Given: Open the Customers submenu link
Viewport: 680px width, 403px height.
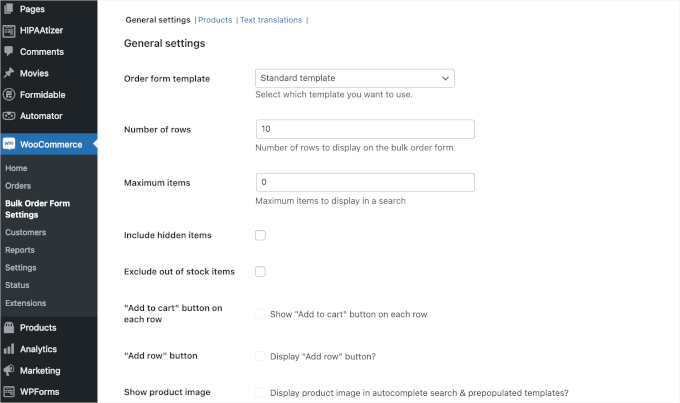Looking at the screenshot, I should [25, 233].
